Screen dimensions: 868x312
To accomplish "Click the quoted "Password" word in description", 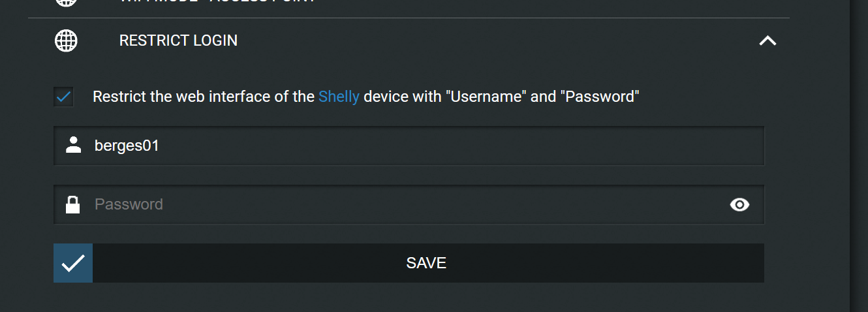I will (602, 97).
